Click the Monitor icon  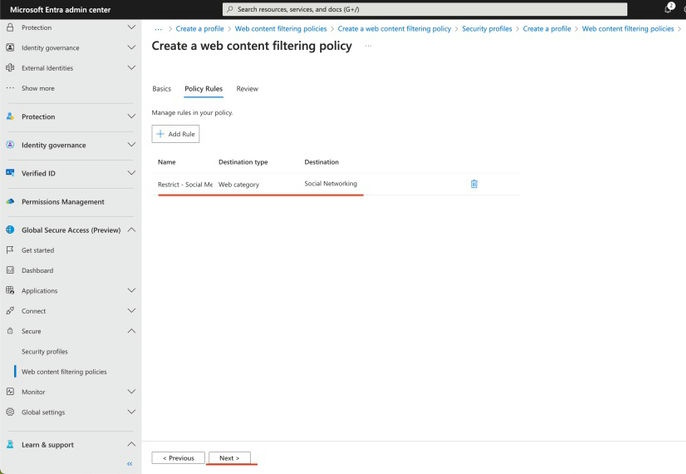pyautogui.click(x=10, y=392)
